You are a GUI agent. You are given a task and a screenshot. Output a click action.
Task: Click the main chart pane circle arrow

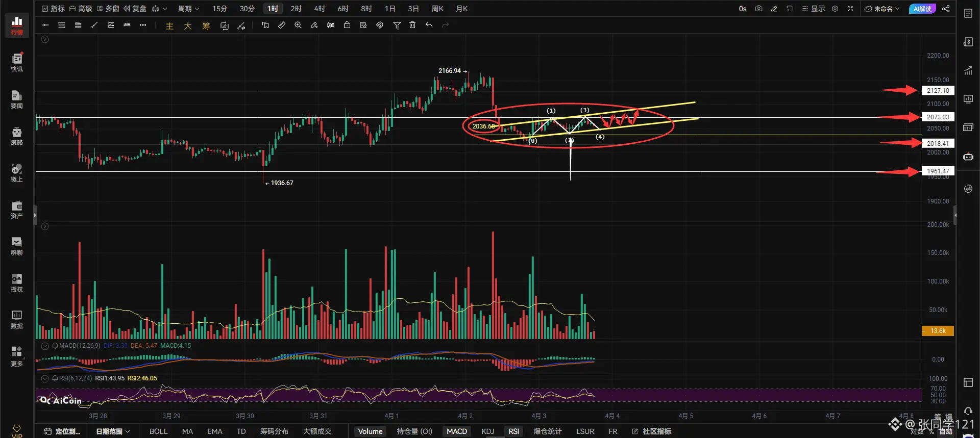pos(45,39)
